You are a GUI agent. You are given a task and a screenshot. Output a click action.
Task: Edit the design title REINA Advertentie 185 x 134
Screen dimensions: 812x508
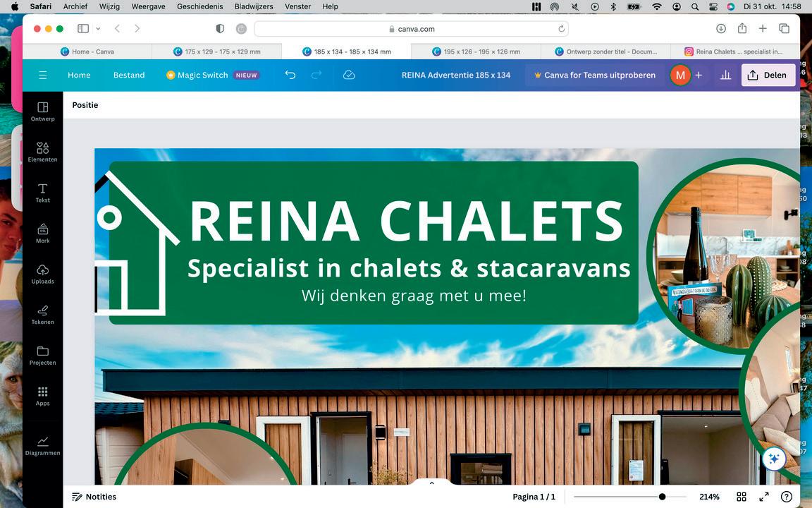pyautogui.click(x=456, y=75)
